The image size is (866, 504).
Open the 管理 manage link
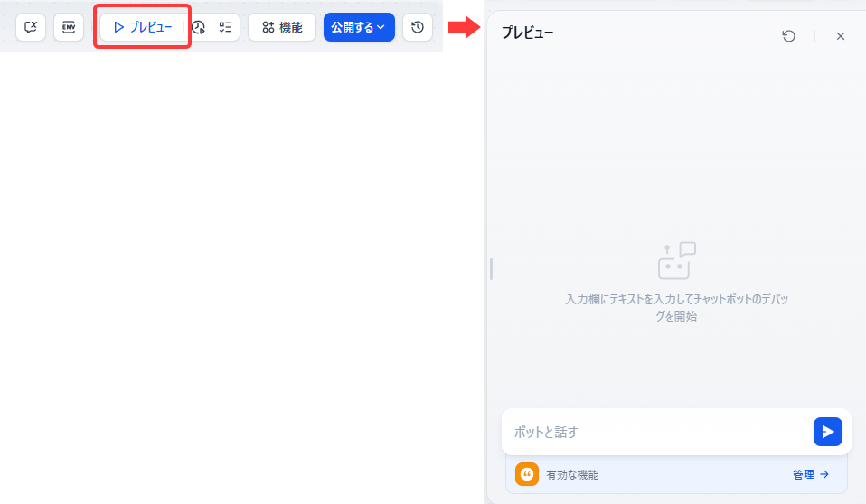811,474
